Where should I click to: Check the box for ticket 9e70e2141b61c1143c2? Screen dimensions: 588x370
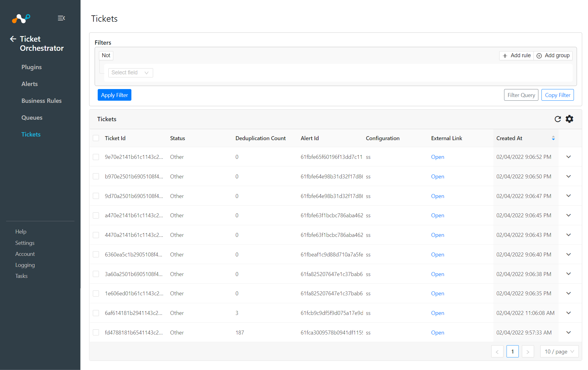(96, 157)
